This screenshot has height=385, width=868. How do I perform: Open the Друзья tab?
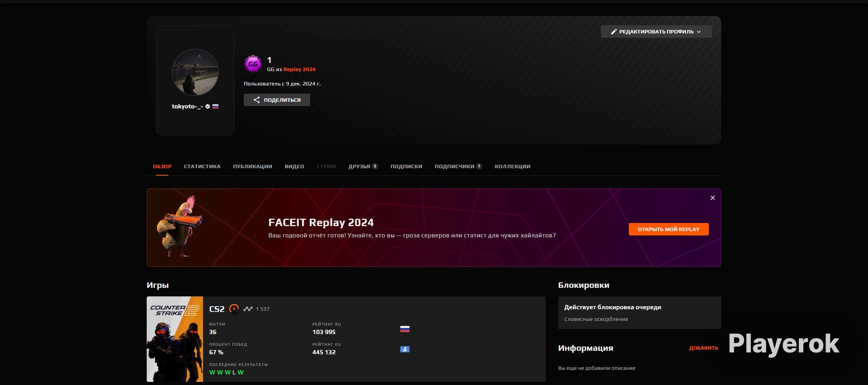[x=363, y=166]
